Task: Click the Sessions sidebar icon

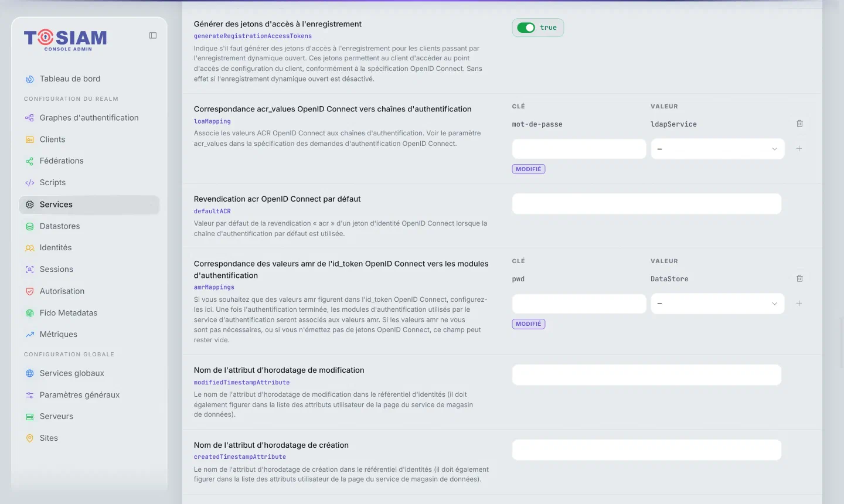Action: tap(30, 270)
